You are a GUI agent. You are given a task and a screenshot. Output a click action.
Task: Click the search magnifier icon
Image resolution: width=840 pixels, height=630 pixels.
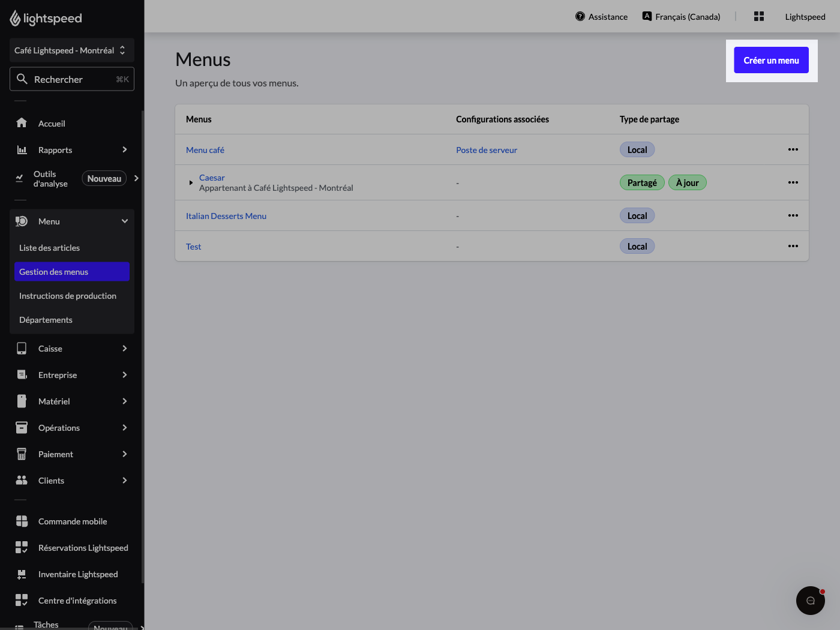22,79
